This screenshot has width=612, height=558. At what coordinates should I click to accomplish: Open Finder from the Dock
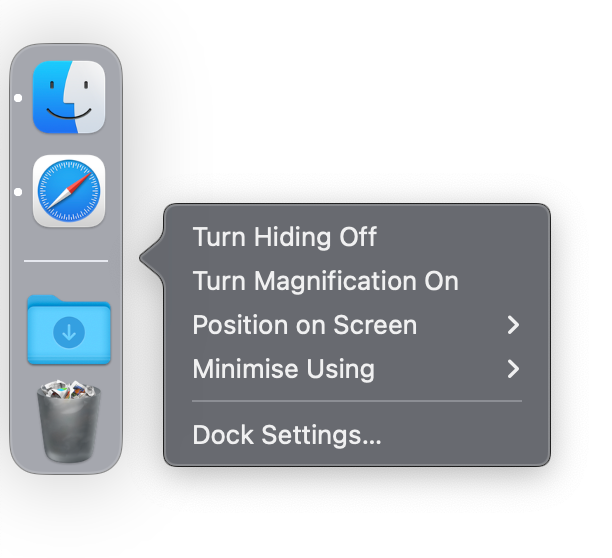(x=69, y=97)
